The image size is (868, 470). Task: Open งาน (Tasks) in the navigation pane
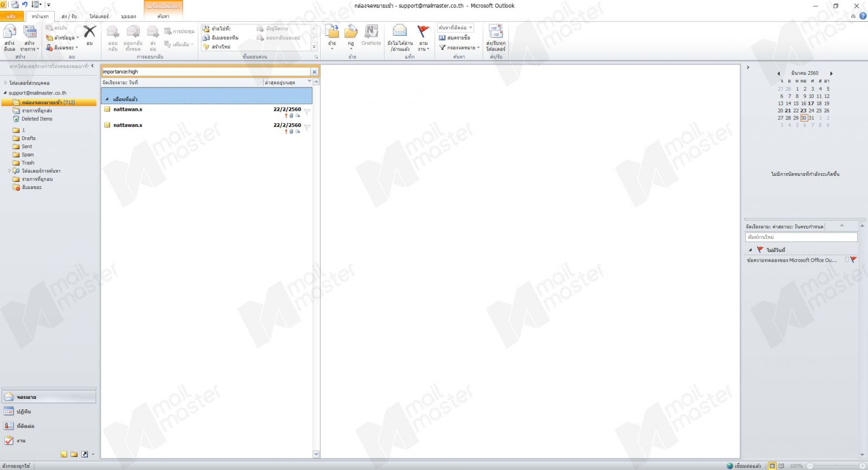(49, 441)
